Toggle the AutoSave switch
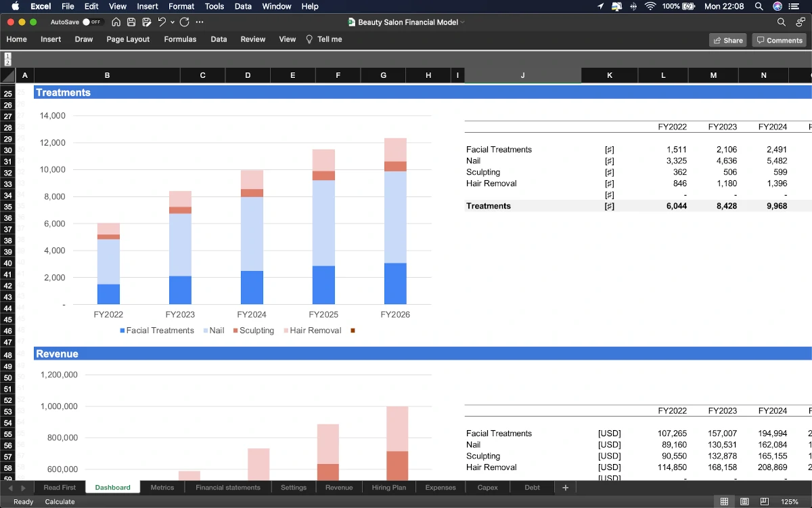The height and width of the screenshot is (508, 812). point(91,22)
